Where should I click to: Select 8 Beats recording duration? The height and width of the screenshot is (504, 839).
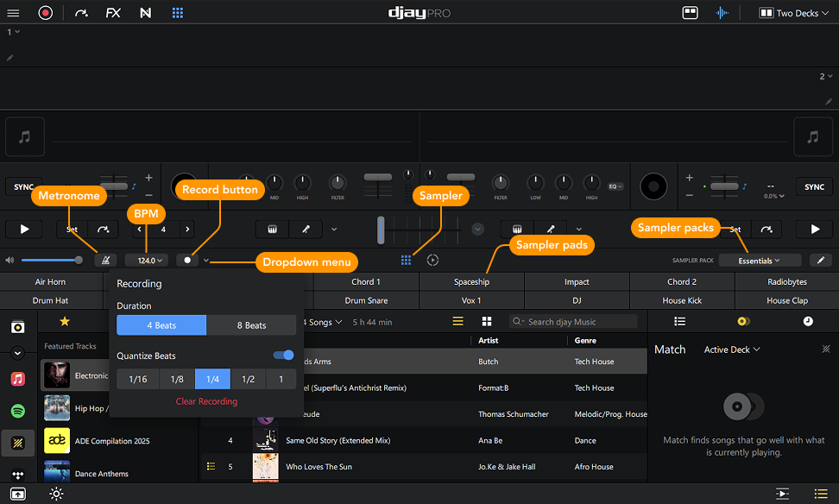click(x=251, y=325)
